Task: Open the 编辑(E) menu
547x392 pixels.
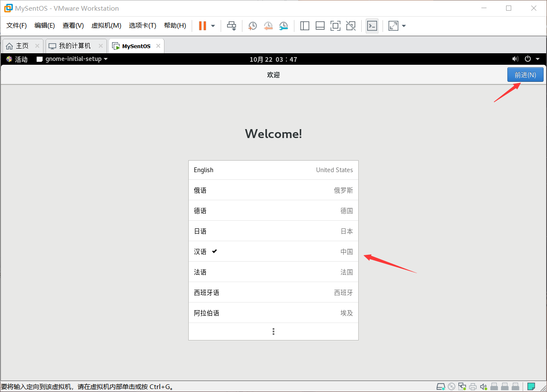Action: 45,26
